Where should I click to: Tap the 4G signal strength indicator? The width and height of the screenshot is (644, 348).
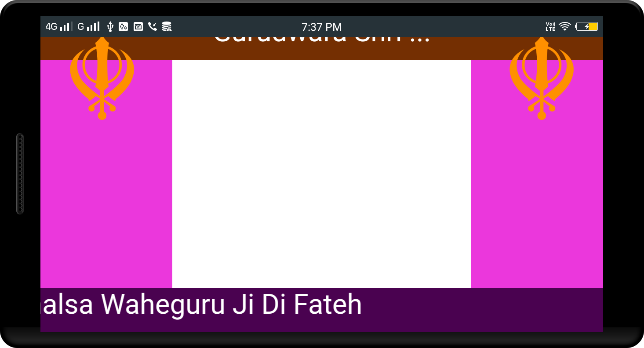pos(58,27)
